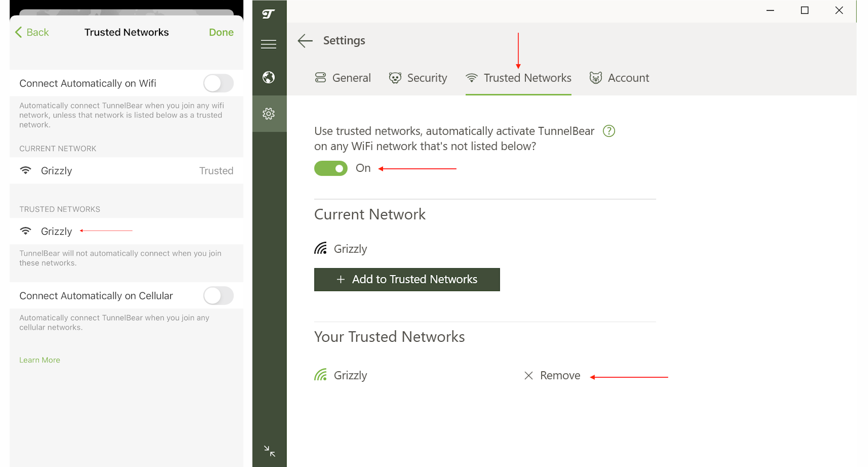The height and width of the screenshot is (467, 868).
Task: Switch to the Security tab
Action: click(418, 78)
